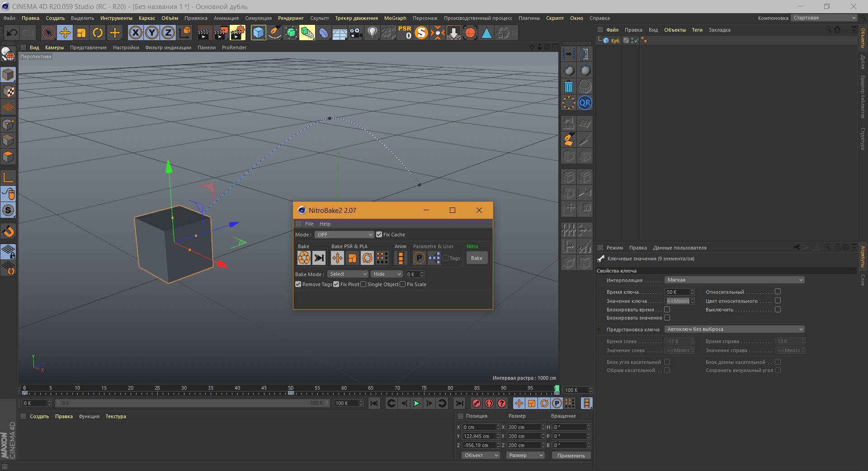
Task: Open the Hide dropdown in NitroBake
Action: pyautogui.click(x=387, y=274)
